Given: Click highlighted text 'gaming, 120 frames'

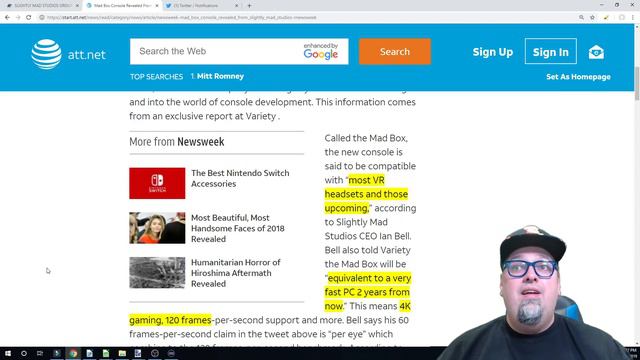Looking at the screenshot, I should [x=170, y=320].
